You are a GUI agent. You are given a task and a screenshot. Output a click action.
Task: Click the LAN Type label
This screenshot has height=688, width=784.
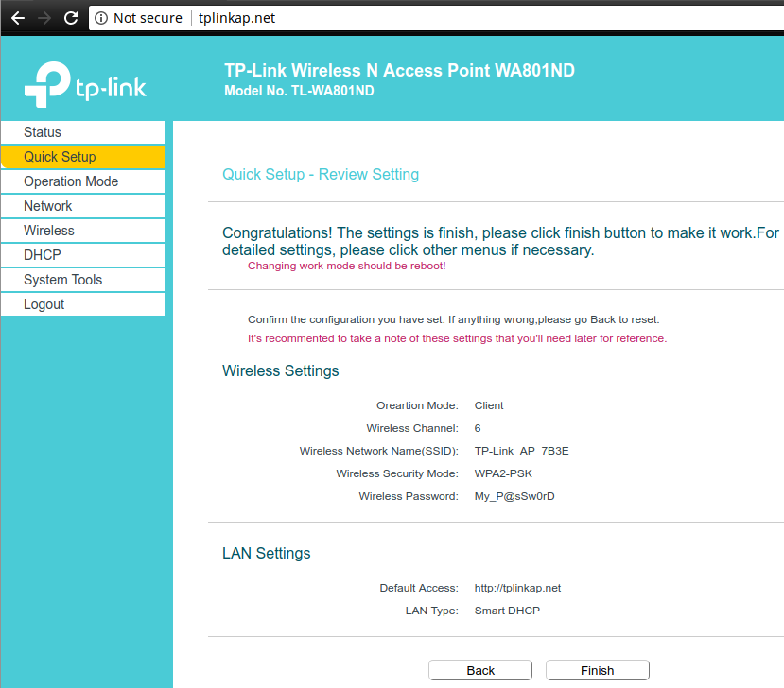(x=431, y=611)
